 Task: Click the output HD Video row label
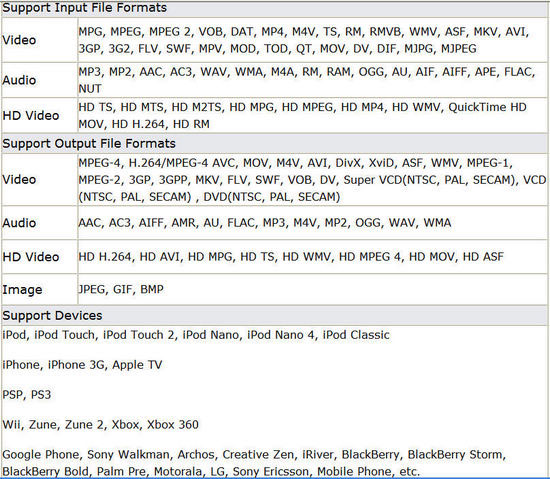point(31,257)
